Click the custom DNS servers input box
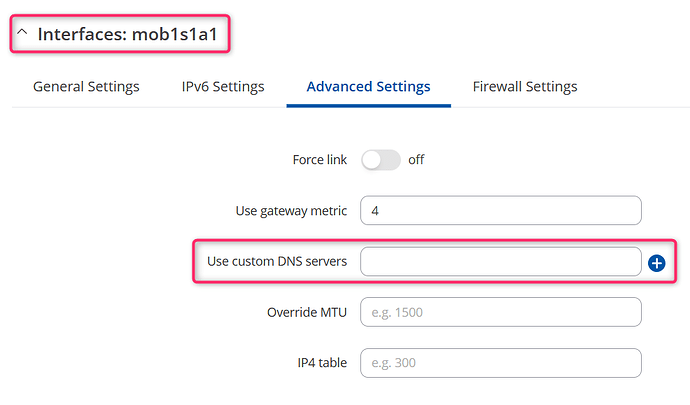This screenshot has width=690, height=405. pyautogui.click(x=501, y=261)
